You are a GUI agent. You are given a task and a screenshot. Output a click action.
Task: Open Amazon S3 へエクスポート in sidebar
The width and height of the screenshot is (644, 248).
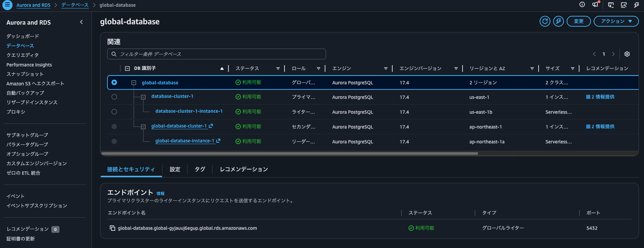point(35,83)
